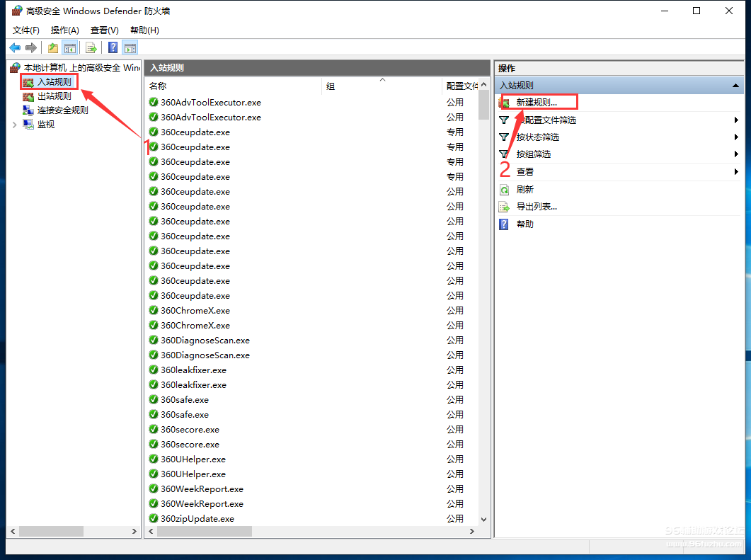Click the firewall app icon in title bar
Screen dimensions: 751x560
click(17, 11)
